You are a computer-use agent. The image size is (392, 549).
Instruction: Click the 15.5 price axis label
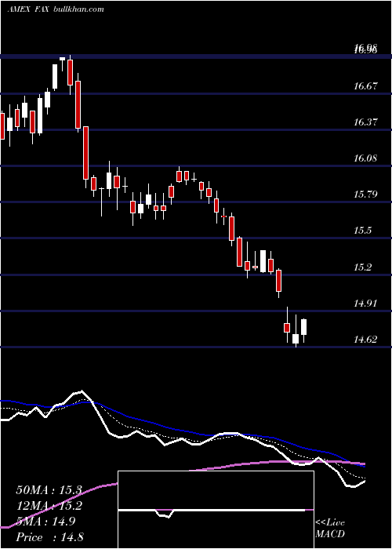pos(362,231)
